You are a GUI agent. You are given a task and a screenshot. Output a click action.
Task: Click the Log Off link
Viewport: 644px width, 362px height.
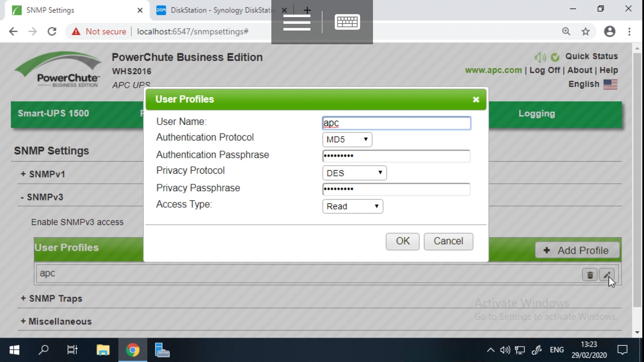point(544,70)
